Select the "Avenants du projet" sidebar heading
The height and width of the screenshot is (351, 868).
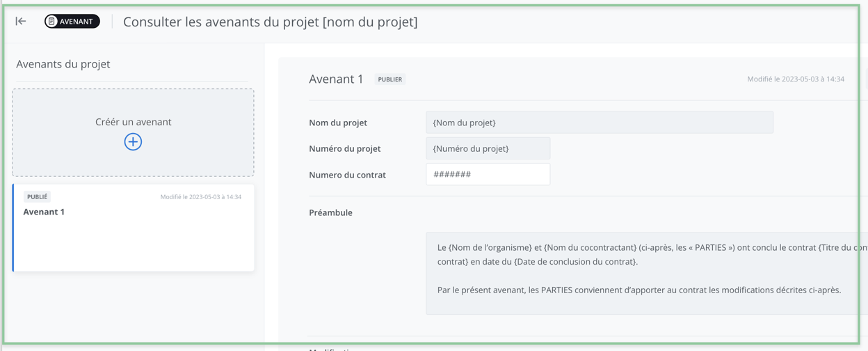pos(63,64)
